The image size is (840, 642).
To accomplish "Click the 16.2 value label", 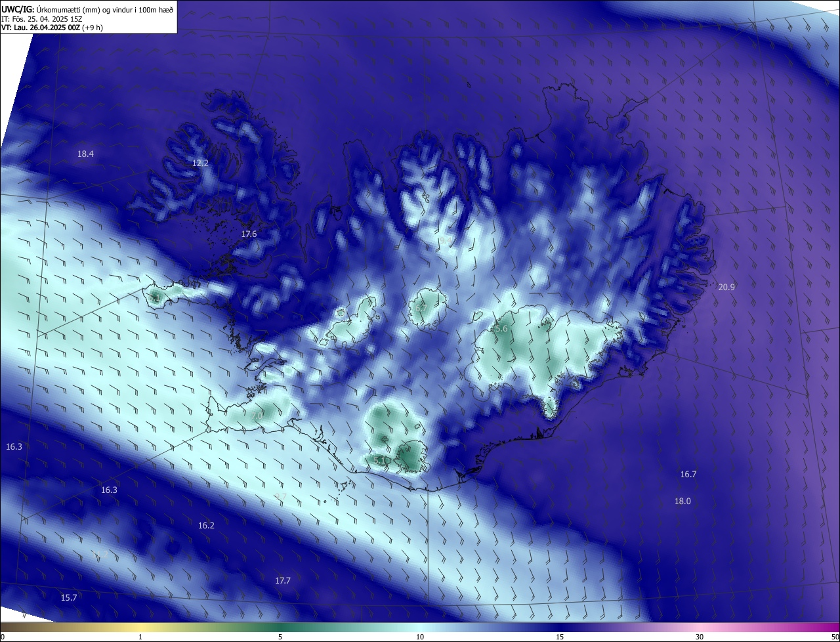I will (x=206, y=525).
